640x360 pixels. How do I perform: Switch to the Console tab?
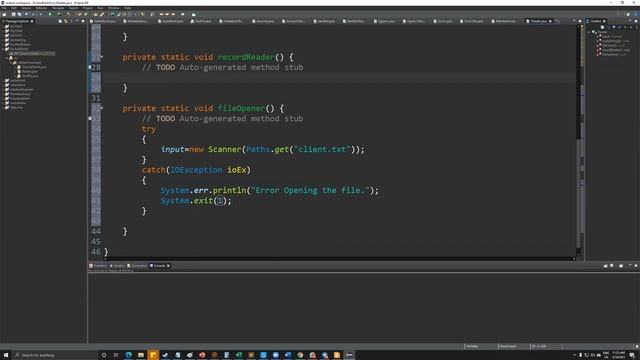click(x=159, y=266)
